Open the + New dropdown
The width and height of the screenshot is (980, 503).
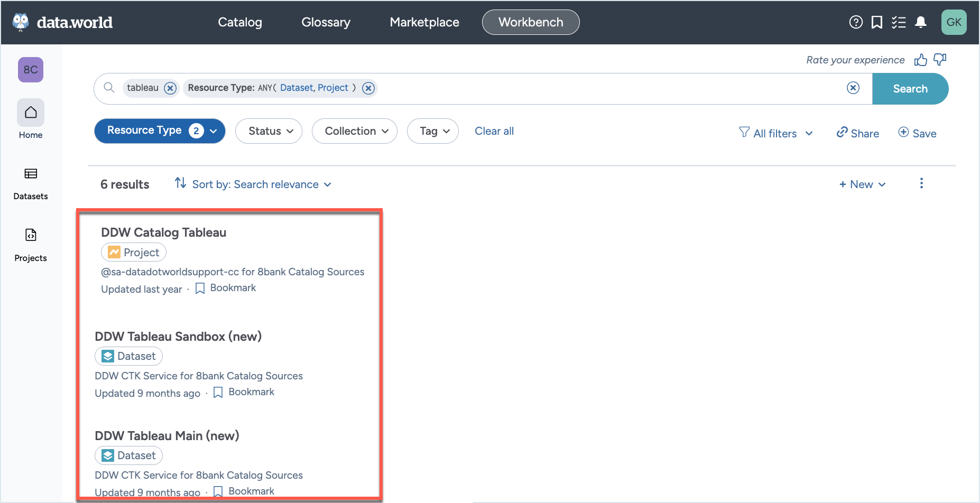[862, 184]
